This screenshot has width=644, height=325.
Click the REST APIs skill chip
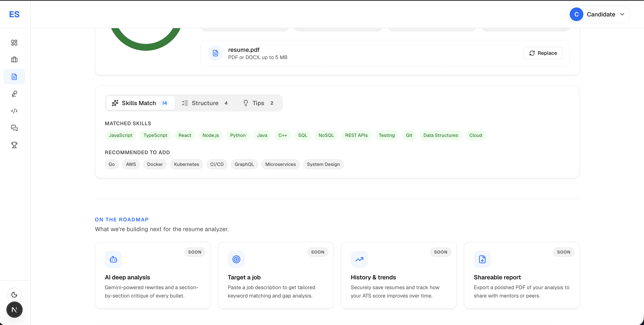(356, 135)
